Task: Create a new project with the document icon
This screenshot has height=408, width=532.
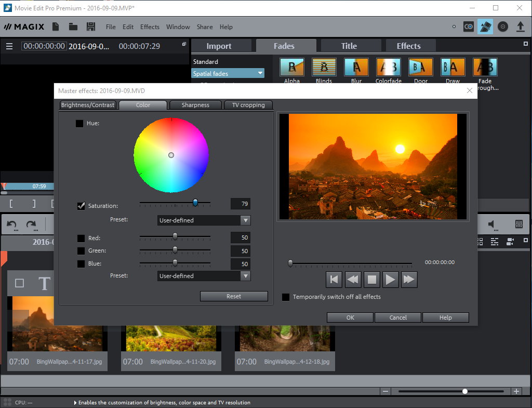Action: point(56,27)
